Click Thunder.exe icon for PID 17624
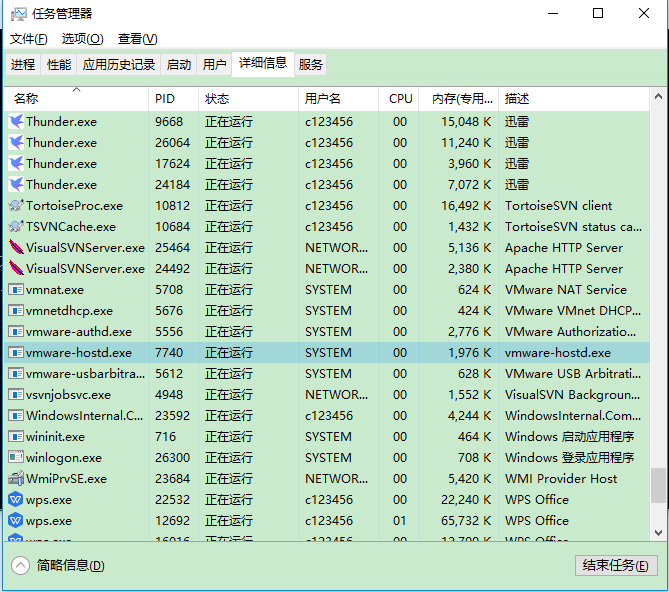 coord(16,163)
